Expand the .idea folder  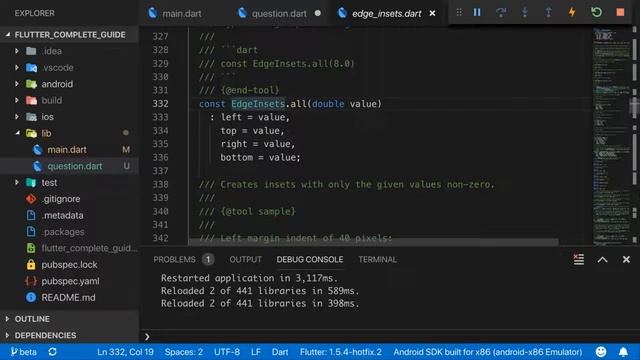click(x=17, y=51)
